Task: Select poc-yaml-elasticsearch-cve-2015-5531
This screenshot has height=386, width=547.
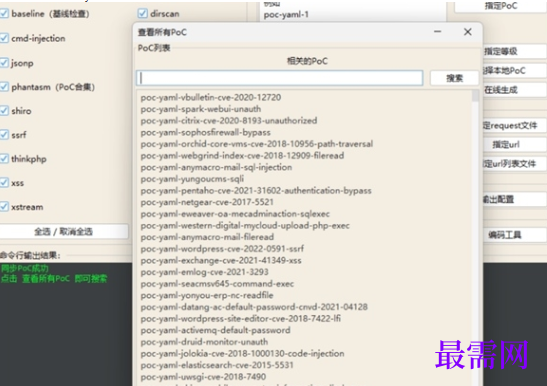Action: [x=217, y=365]
